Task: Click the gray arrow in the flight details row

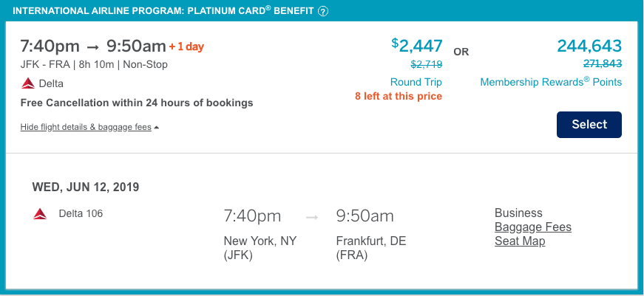Action: (x=312, y=217)
